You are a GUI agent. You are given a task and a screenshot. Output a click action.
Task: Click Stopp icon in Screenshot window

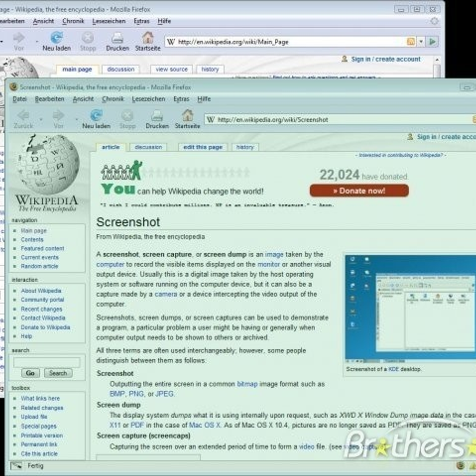127,115
